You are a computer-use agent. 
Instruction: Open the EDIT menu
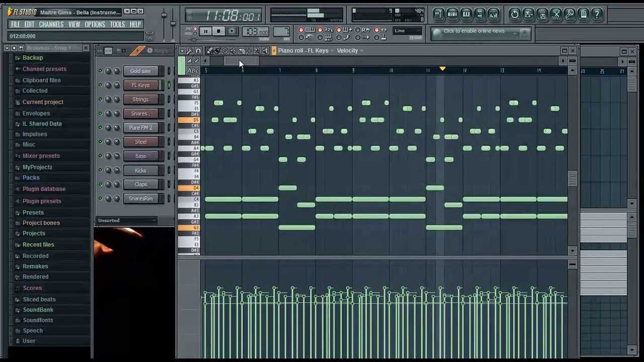tap(29, 24)
